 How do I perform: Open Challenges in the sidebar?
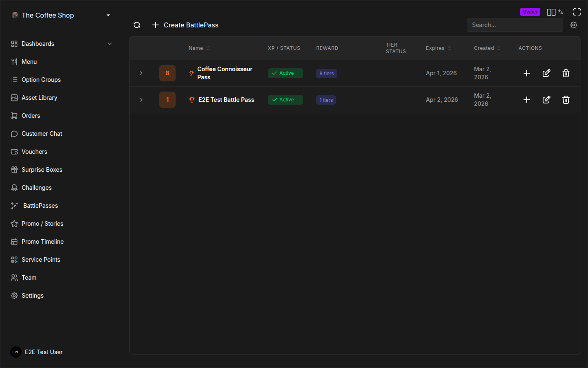36,188
